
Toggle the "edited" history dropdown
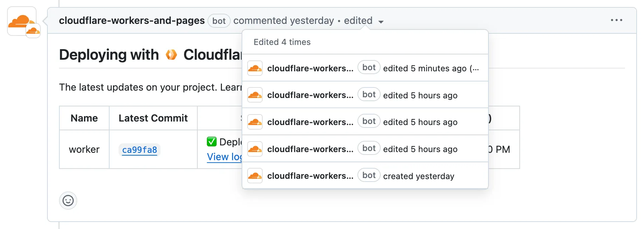358,21
